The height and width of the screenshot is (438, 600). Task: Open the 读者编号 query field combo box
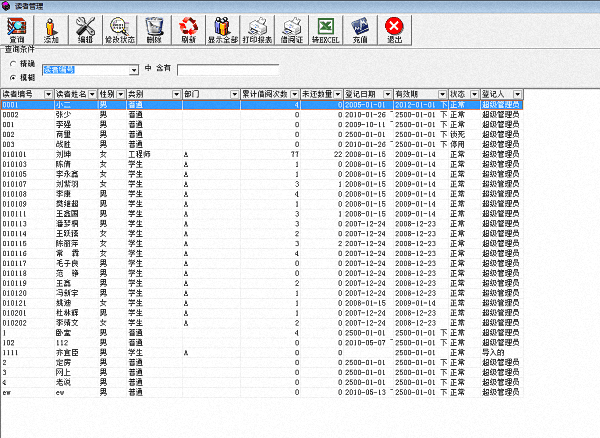(x=133, y=70)
